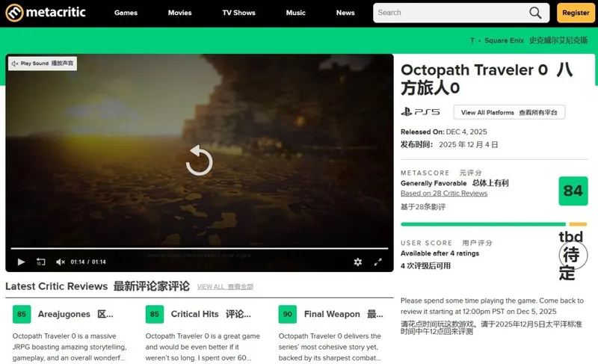This screenshot has height=364, width=598.
Task: Click the green 84 Metascore badge
Action: tap(573, 191)
